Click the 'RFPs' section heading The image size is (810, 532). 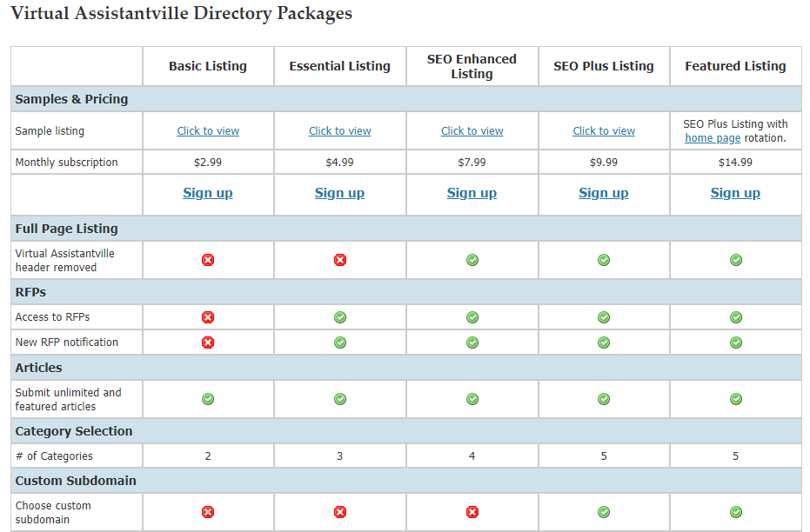tap(30, 292)
